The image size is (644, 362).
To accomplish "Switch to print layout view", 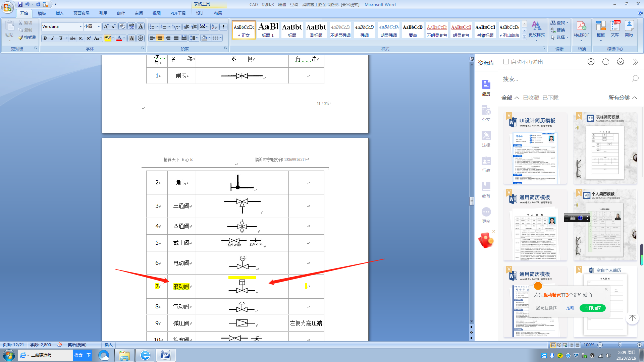I will 553,345.
